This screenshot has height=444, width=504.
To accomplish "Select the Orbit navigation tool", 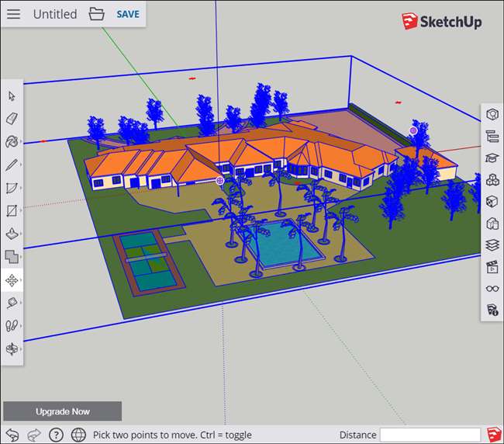I will click(x=12, y=349).
